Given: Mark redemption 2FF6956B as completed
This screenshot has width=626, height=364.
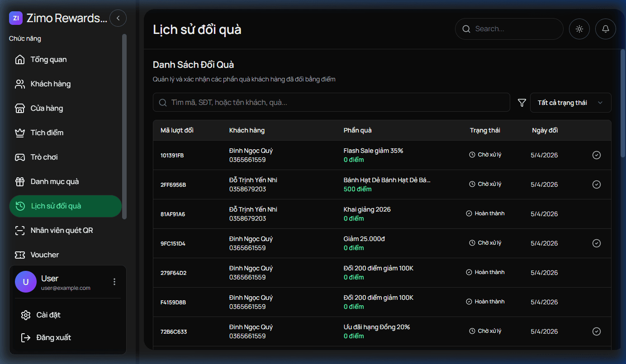Looking at the screenshot, I should tap(596, 184).
